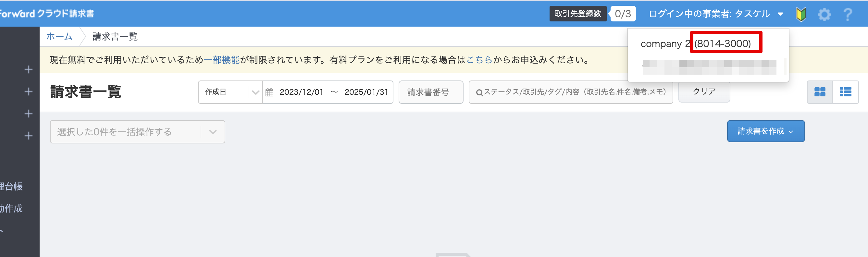Switch to card grid view

(820, 92)
